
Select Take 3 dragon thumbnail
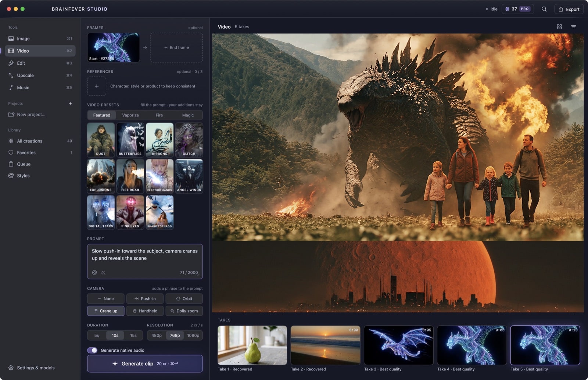[x=399, y=345]
